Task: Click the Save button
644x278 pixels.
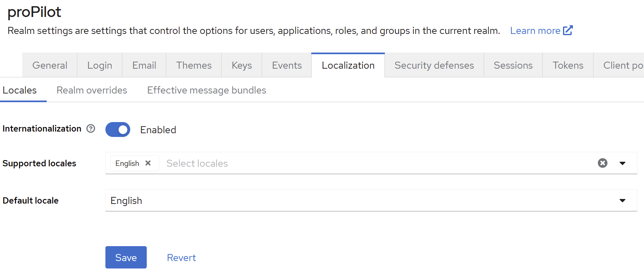Action: pos(126,258)
